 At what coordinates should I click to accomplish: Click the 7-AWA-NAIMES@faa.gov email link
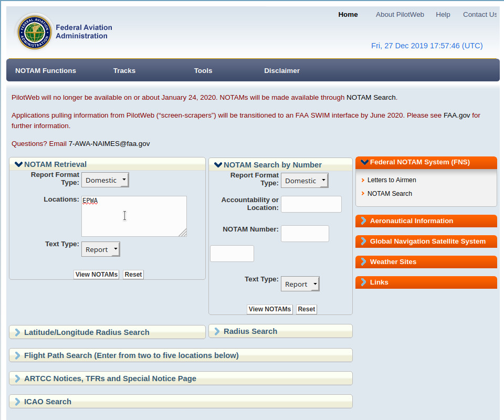(x=109, y=144)
